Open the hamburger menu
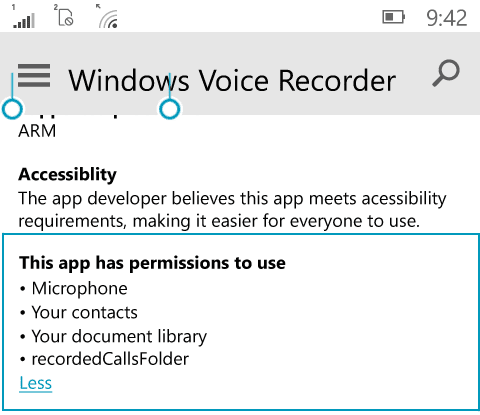This screenshot has height=415, width=480. [34, 76]
